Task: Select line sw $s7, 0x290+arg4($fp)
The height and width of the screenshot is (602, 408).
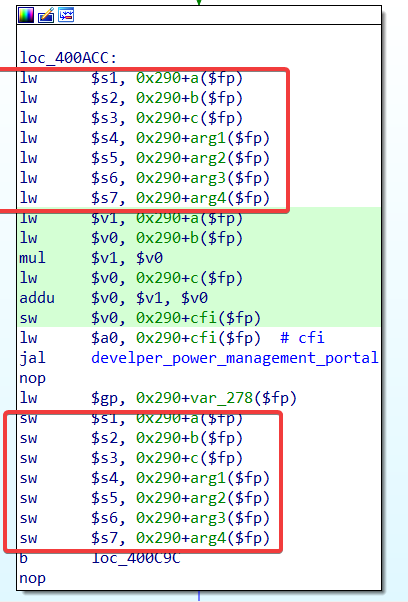Action: coord(145,538)
